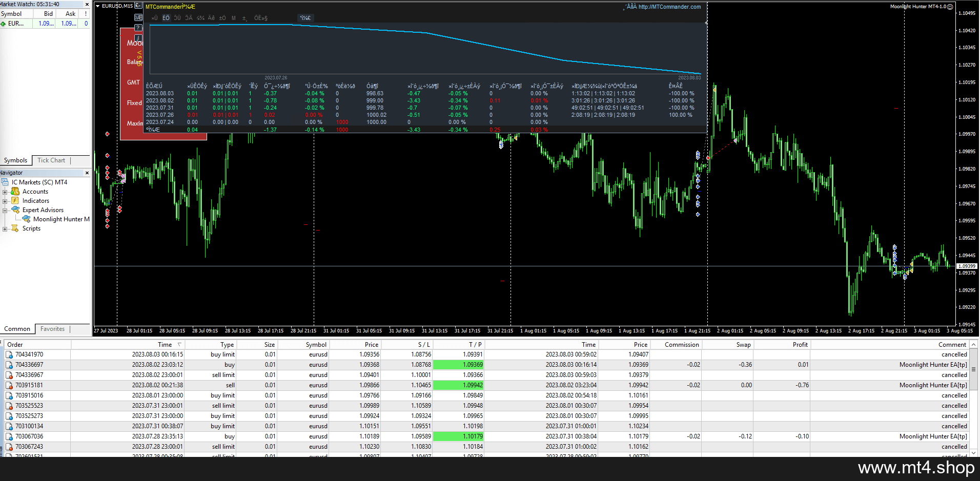Click order icon for order 703100134

(9, 426)
